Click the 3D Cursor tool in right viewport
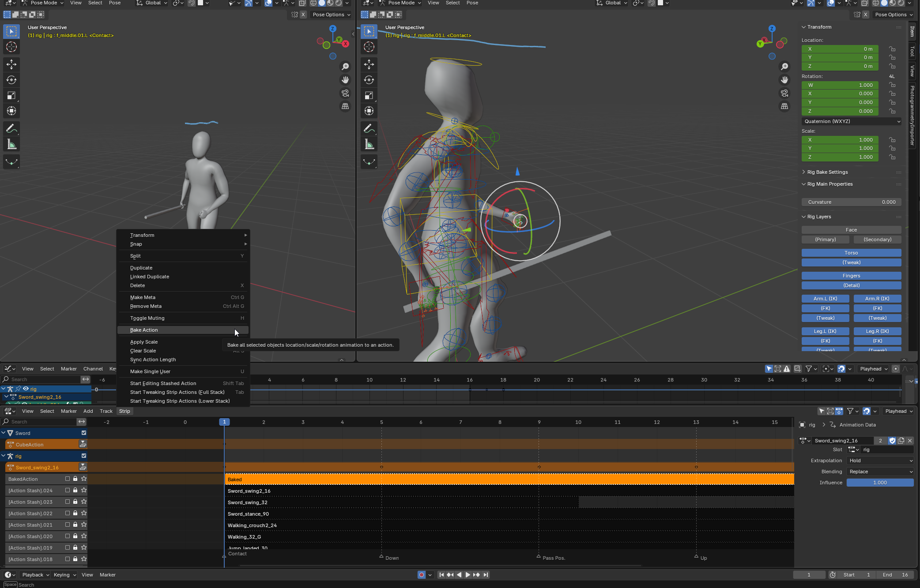 [x=369, y=47]
